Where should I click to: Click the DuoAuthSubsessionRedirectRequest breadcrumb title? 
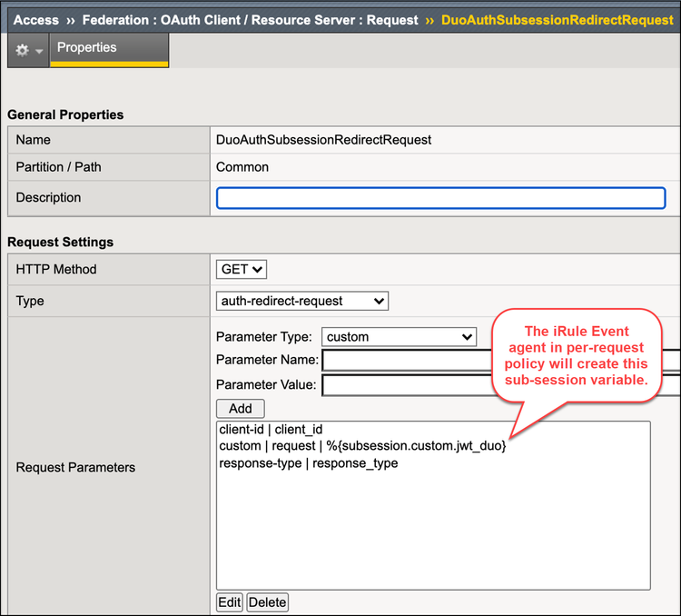coord(557,19)
